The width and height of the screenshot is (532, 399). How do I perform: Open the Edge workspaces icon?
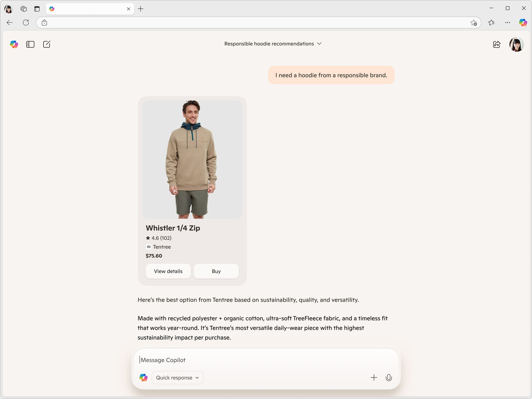point(23,9)
